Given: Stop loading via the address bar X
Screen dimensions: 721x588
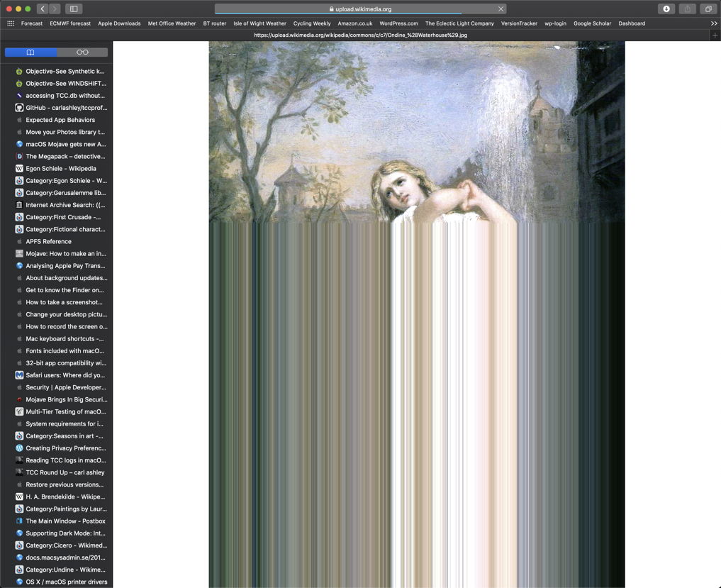Looking at the screenshot, I should pyautogui.click(x=501, y=9).
